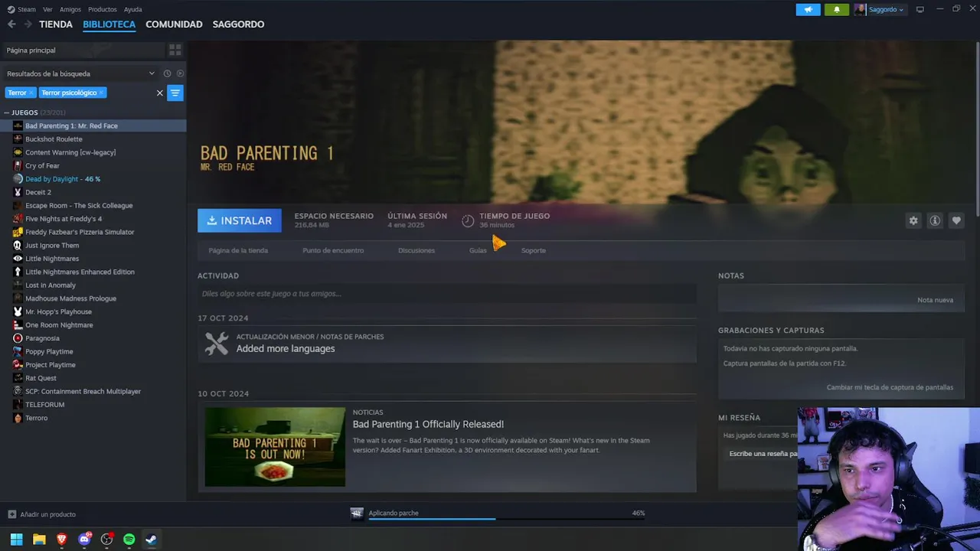980x551 pixels.
Task: Go to the TIENDA tab
Action: (x=56, y=24)
